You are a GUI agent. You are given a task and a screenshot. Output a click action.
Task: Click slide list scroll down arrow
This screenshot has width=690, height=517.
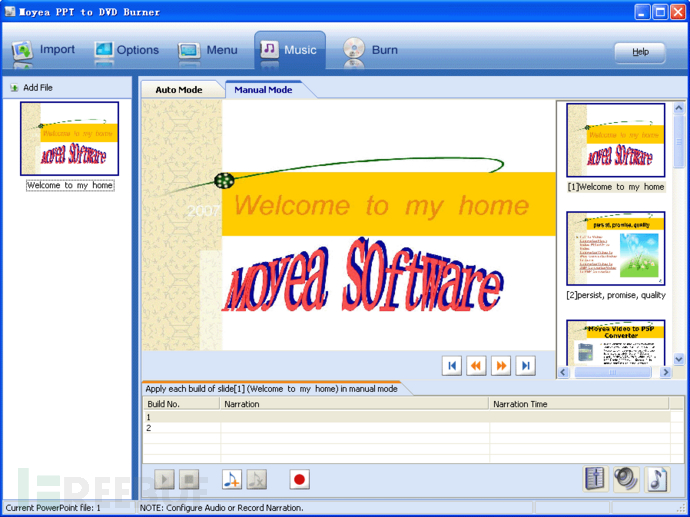[679, 359]
